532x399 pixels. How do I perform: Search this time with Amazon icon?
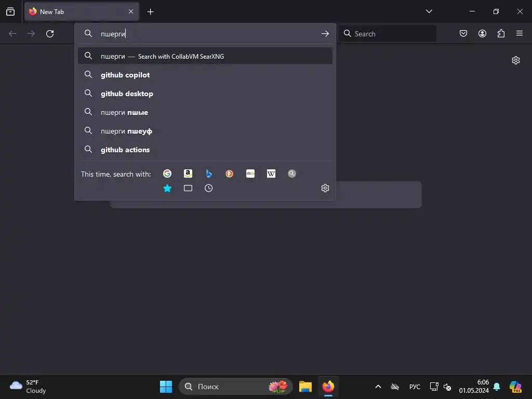pyautogui.click(x=188, y=174)
